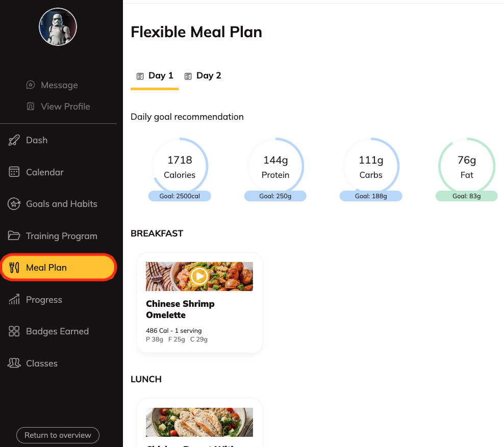504x447 pixels.
Task: Click the Calories progress ring
Action: tap(180, 166)
